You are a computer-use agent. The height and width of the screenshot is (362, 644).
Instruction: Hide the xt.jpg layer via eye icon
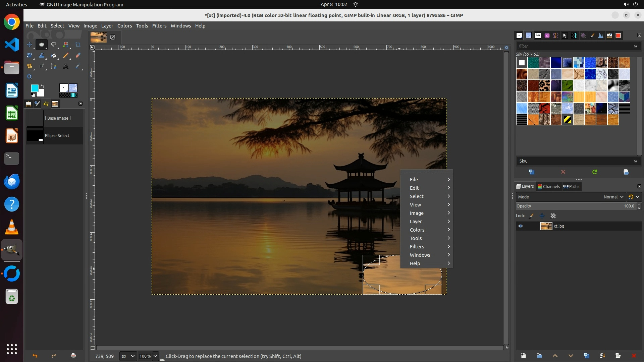coord(521,226)
